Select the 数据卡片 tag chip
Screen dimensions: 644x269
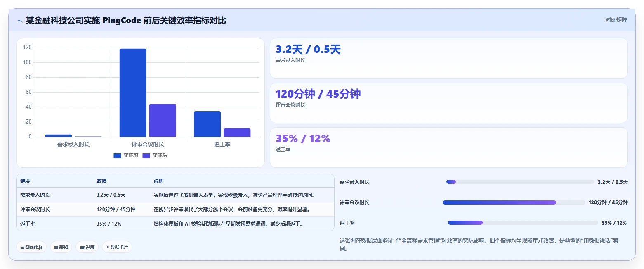tap(117, 247)
